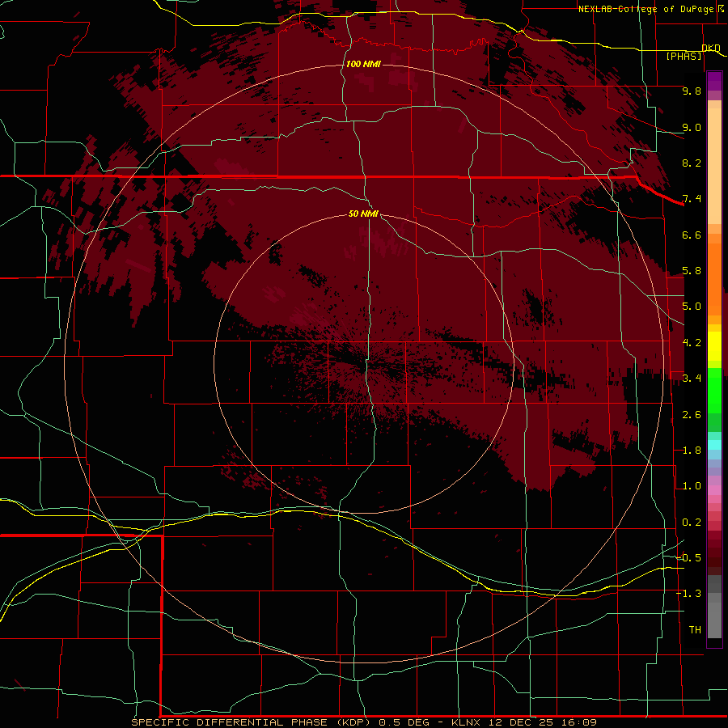Click the NEXLAB-College of DuPage label
Viewport: 728px width, 728px height.
coord(646,9)
